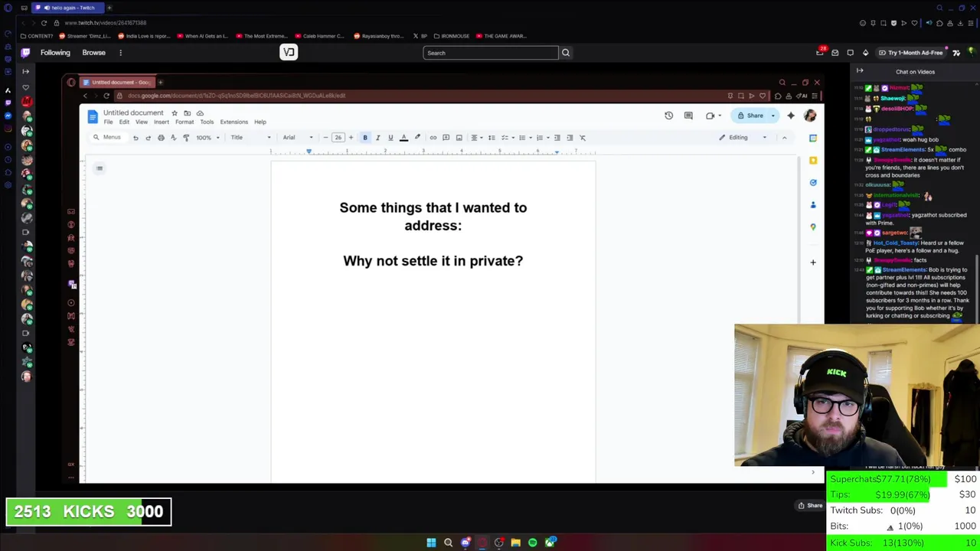
Task: Open the text color picker
Action: click(x=403, y=138)
